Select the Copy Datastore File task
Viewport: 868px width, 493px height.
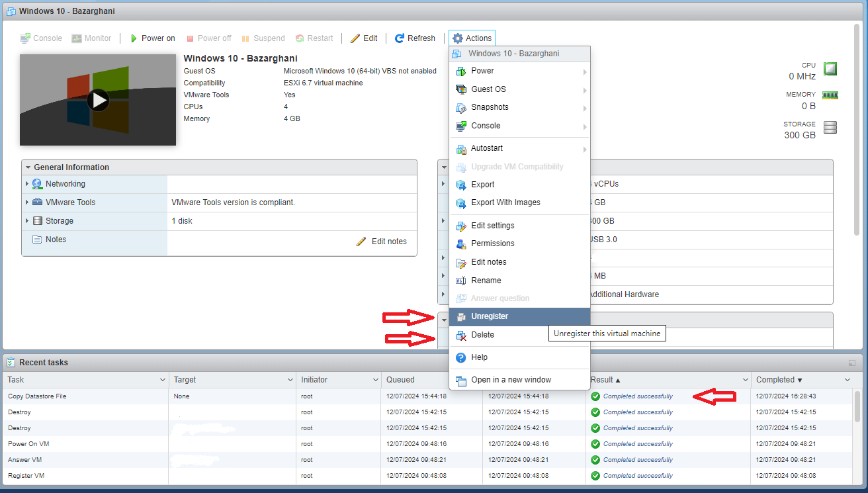427,396
